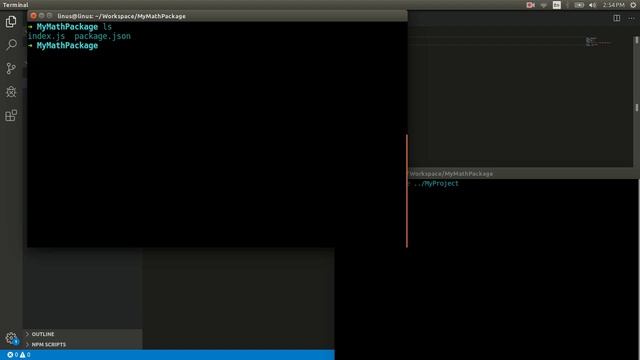Click package.json in the ls output

(x=102, y=36)
